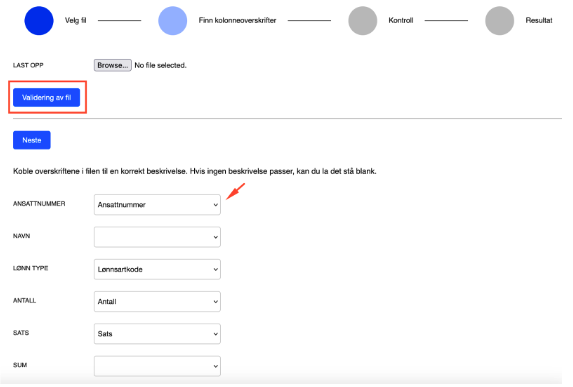Click the 'No file selected.' text
The width and height of the screenshot is (573, 387).
coord(160,65)
